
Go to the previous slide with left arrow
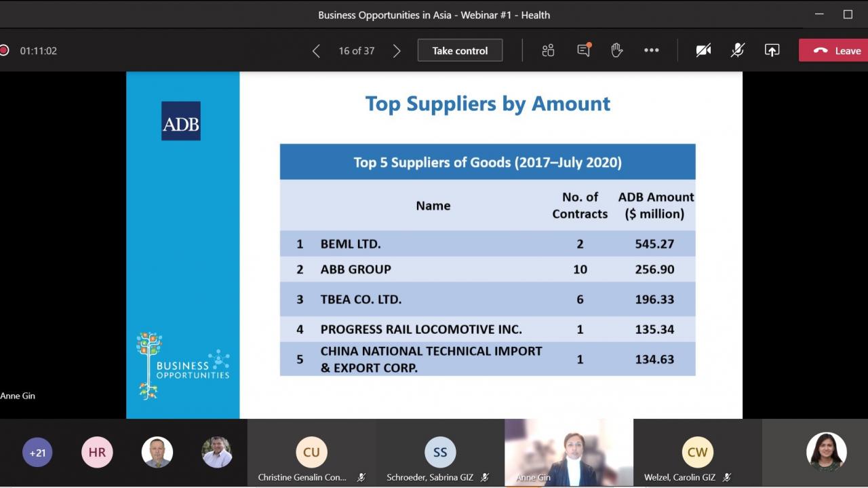point(316,51)
